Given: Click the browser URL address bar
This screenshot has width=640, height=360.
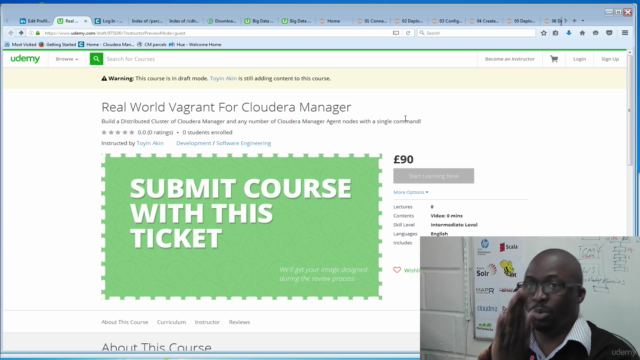Looking at the screenshot, I should point(216,33).
